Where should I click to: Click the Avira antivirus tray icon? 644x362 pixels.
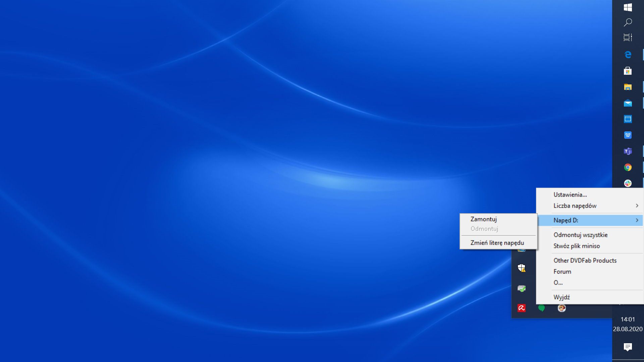[x=522, y=308]
